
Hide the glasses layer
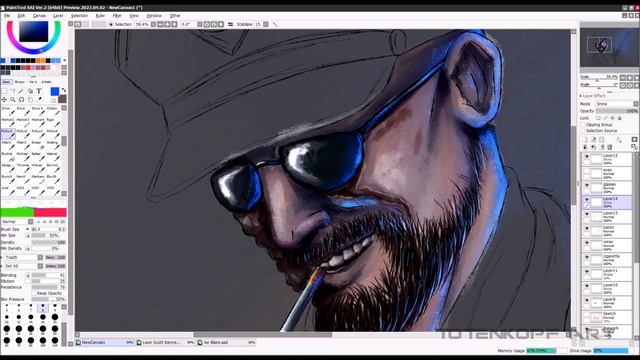click(x=587, y=185)
